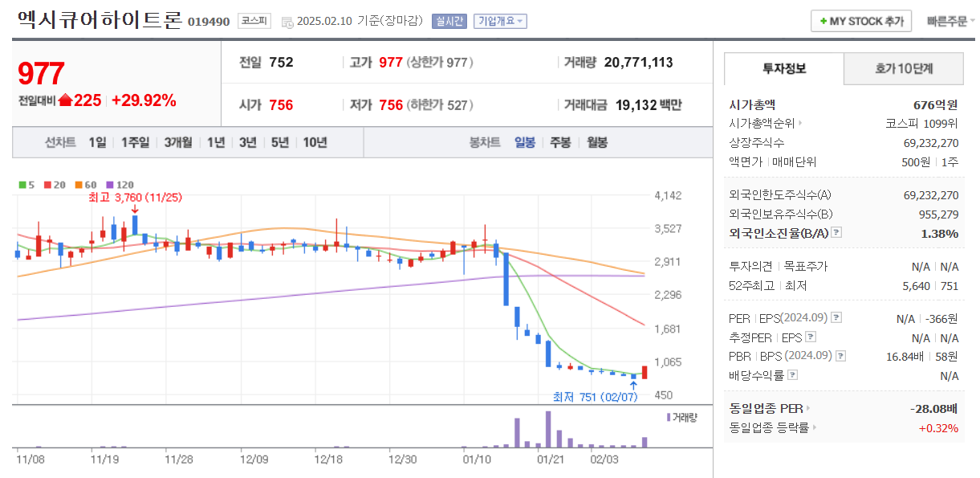980x478 pixels.
Task: Select 5년 line chart period
Action: point(279,142)
